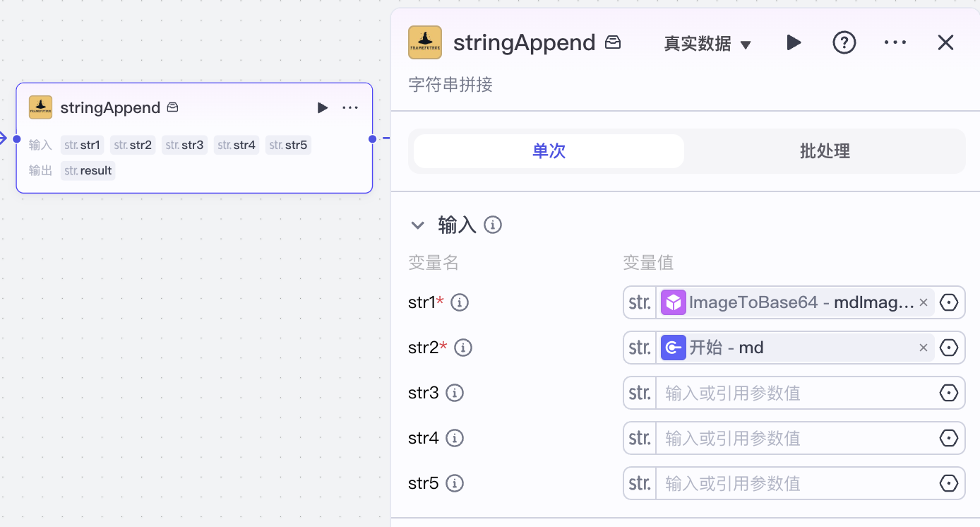The image size is (980, 527).
Task: Click the 开始 node icon in str2 value
Action: click(x=673, y=347)
